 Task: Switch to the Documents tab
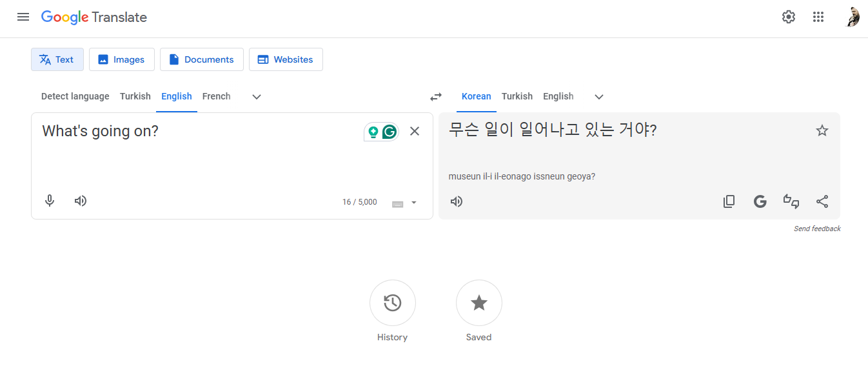click(x=201, y=59)
